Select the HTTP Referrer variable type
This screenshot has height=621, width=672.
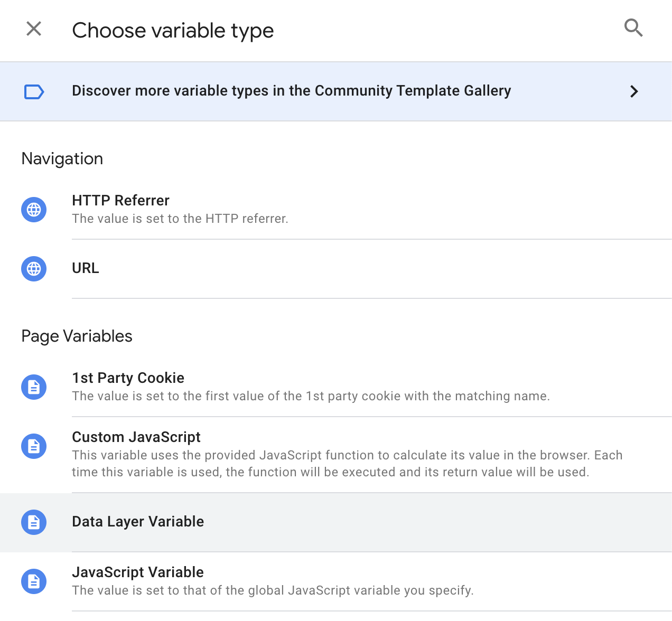pos(120,201)
